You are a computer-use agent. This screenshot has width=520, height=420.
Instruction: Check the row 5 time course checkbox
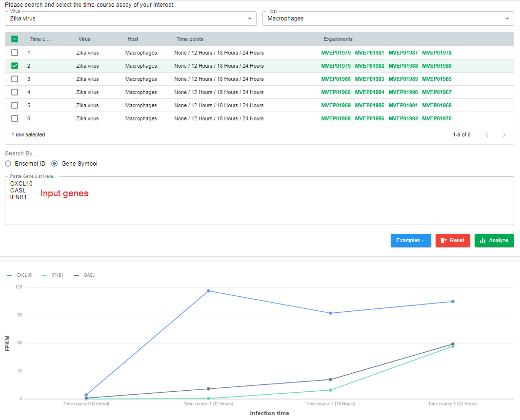(x=15, y=105)
